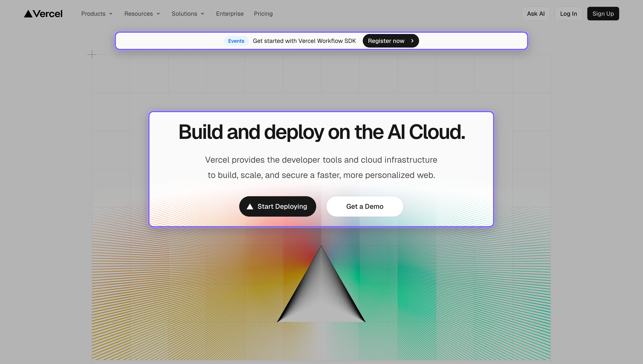
Task: Click Start Deploying
Action: 277,206
